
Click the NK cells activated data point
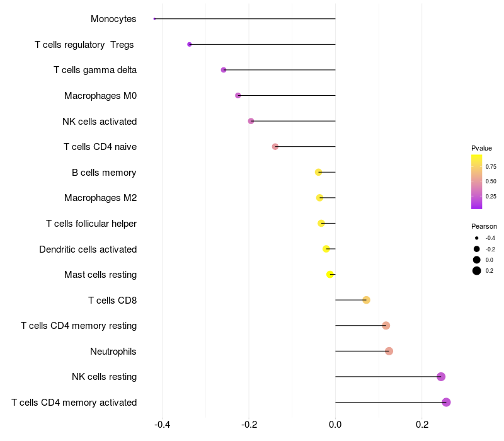251,121
